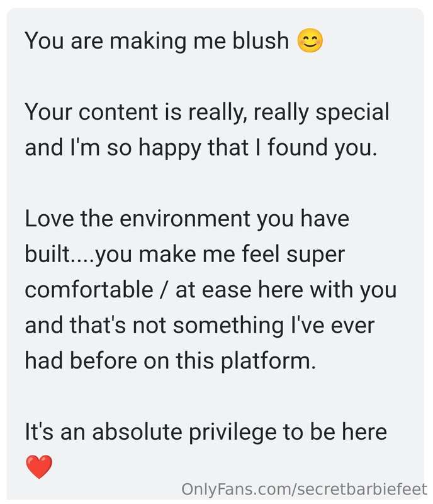Select the line 'You are making me blush'
This screenshot has width=433, height=504.
point(157,41)
